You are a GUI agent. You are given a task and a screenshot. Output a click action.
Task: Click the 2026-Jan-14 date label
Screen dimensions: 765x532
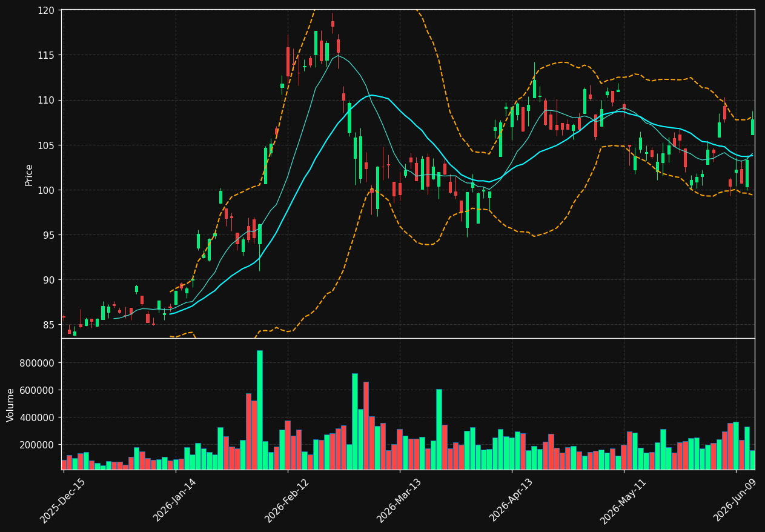(174, 500)
